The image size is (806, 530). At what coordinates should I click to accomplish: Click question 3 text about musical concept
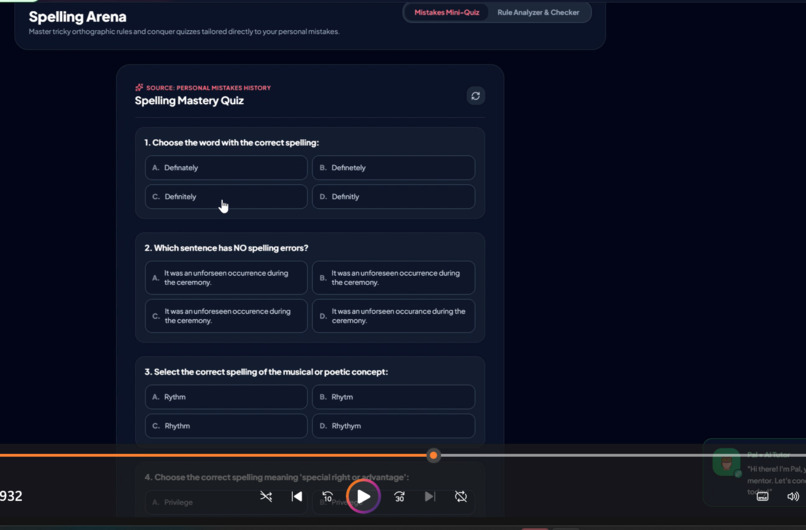tap(266, 372)
